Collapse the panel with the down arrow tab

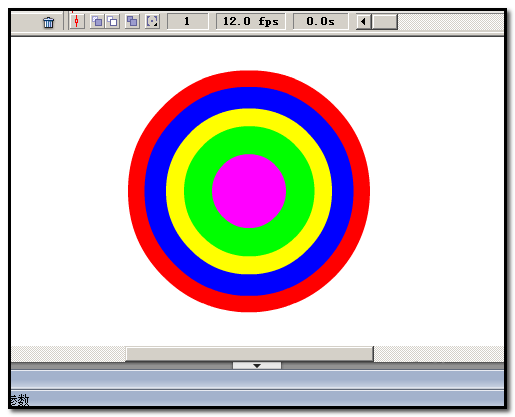[257, 366]
